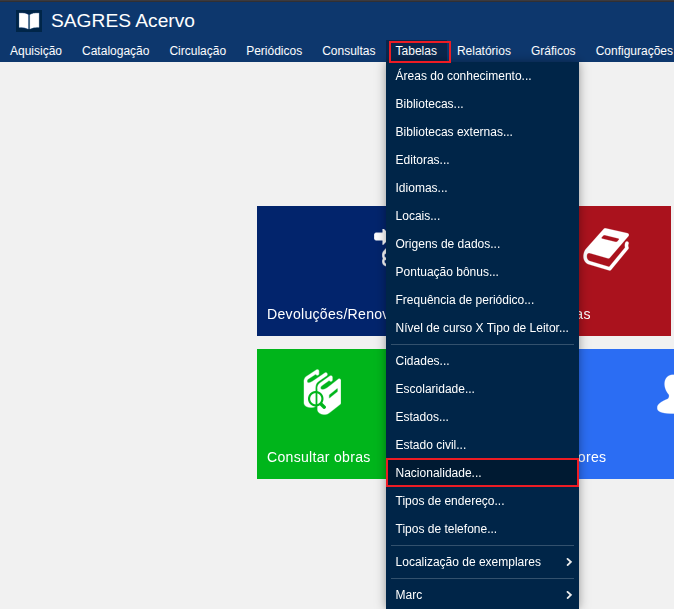Select Áreas do conhecimento entry
The image size is (674, 609).
click(x=482, y=76)
